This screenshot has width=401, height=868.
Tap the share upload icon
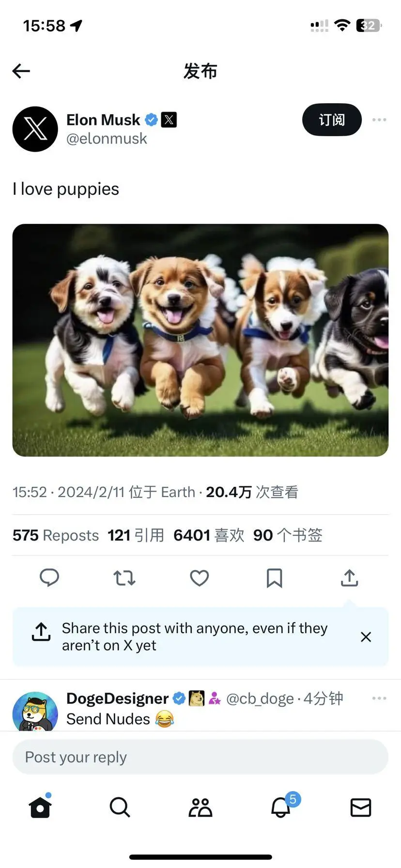(349, 577)
